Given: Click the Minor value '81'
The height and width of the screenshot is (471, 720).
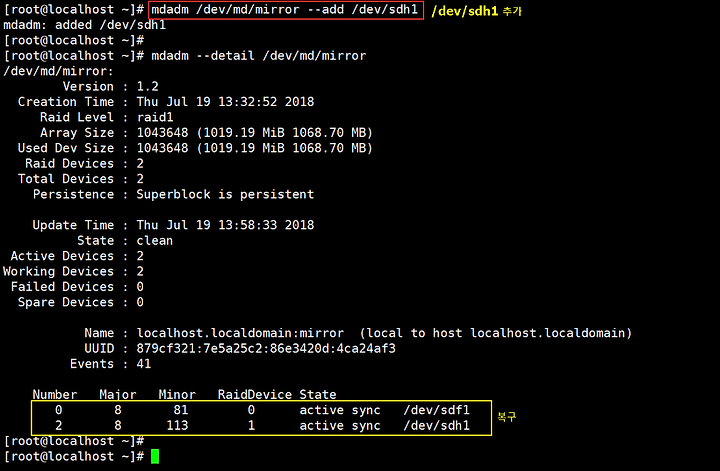Looking at the screenshot, I should click(x=180, y=410).
